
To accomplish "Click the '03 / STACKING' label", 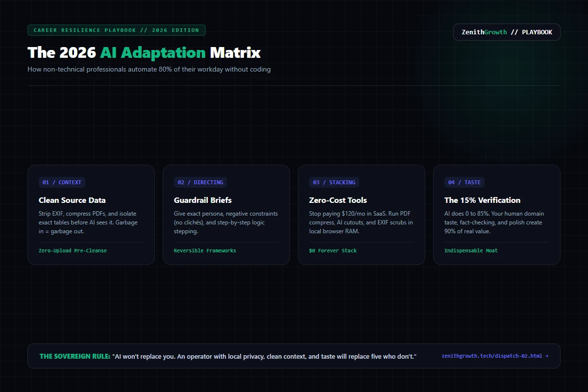I will [x=334, y=182].
